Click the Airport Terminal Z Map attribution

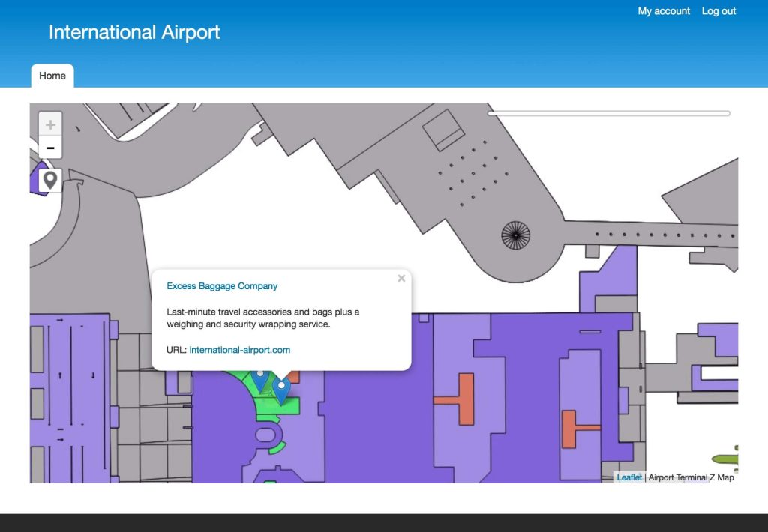pyautogui.click(x=690, y=477)
